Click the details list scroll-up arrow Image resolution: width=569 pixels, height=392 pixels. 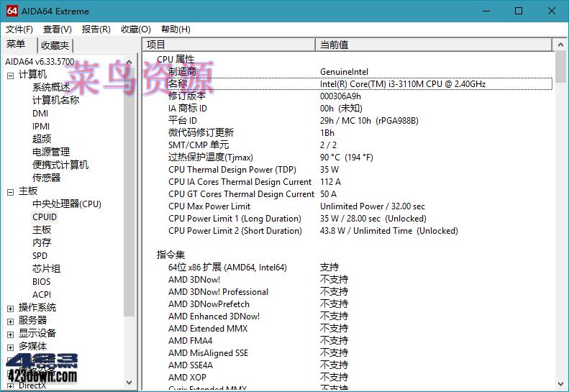tap(560, 45)
